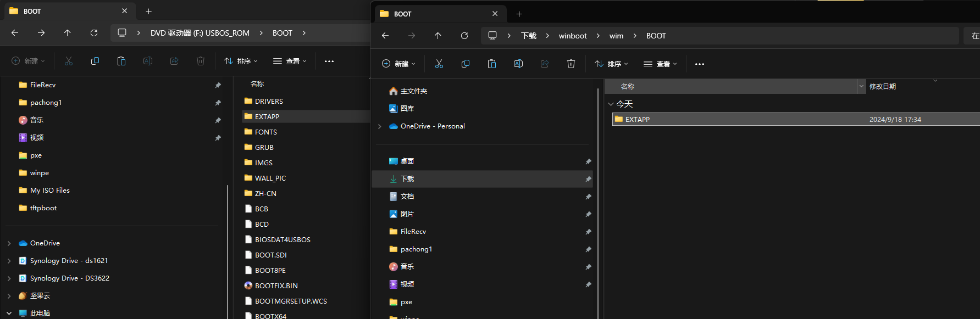Expand Synology Drive - DS3622 node
Screen dimensions: 980x319
(x=9, y=278)
